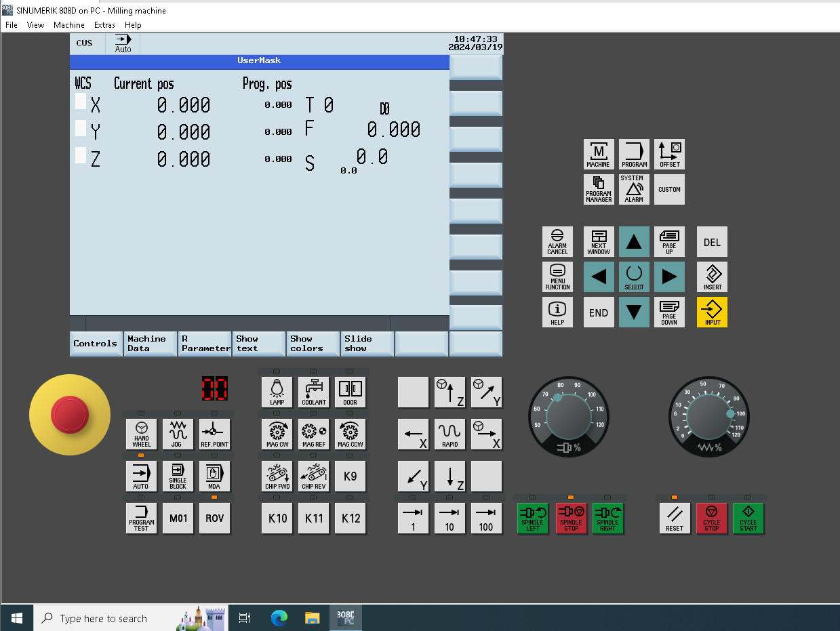Select AUTO mode key
The image size is (840, 631).
pos(141,476)
